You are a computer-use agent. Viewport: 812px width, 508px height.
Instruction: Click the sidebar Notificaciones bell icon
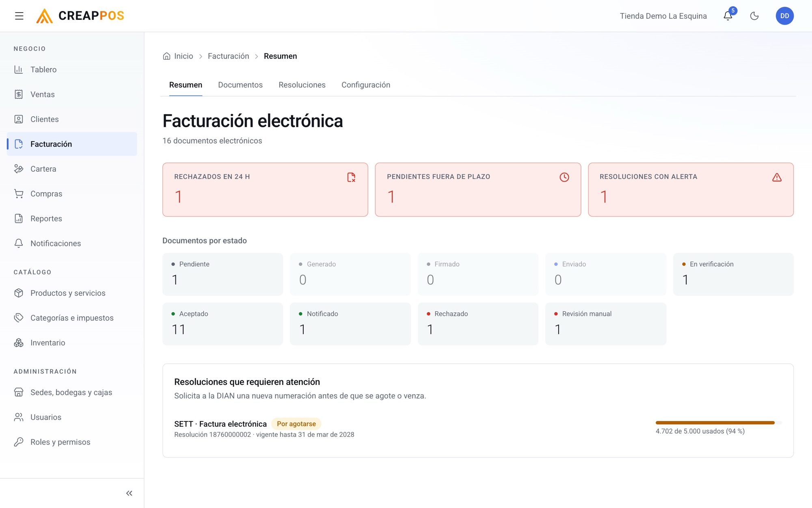19,243
